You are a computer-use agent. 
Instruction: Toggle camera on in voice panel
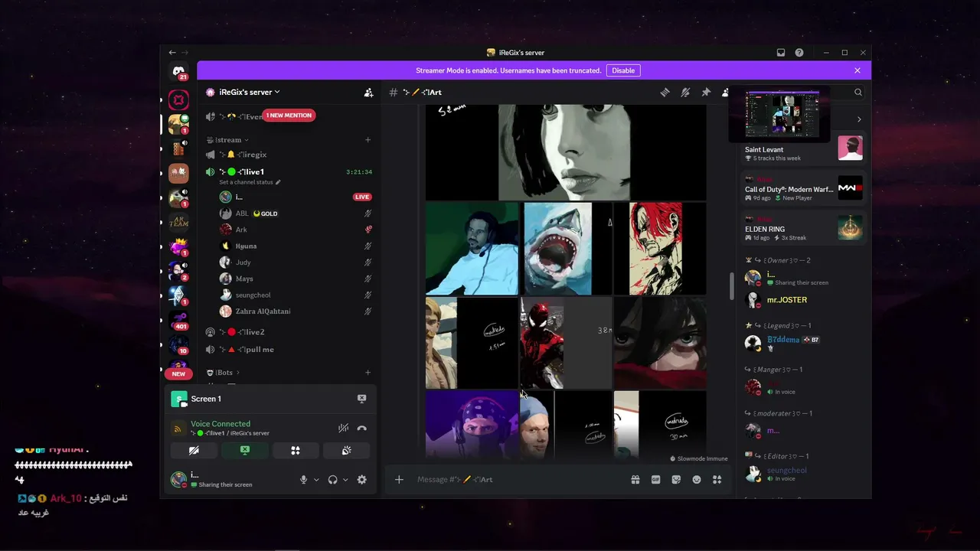pos(194,451)
